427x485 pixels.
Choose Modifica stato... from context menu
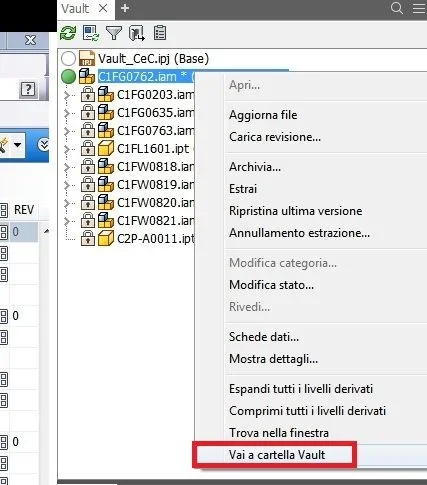coord(271,285)
